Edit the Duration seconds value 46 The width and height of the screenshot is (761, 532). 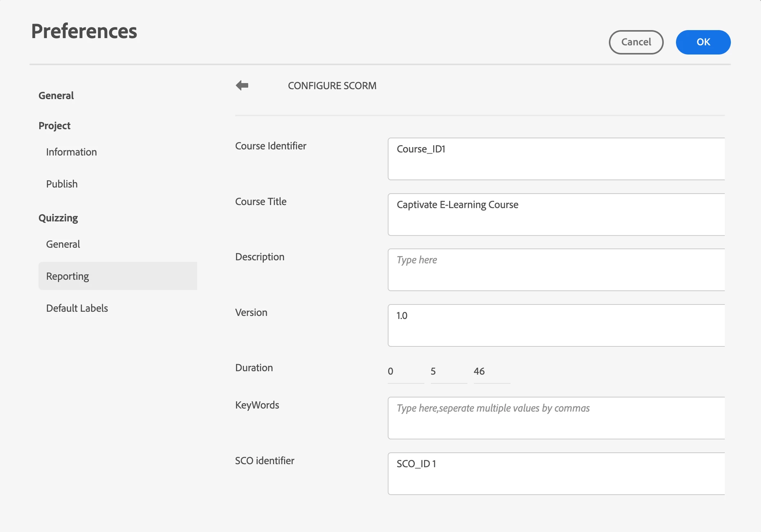(x=491, y=372)
